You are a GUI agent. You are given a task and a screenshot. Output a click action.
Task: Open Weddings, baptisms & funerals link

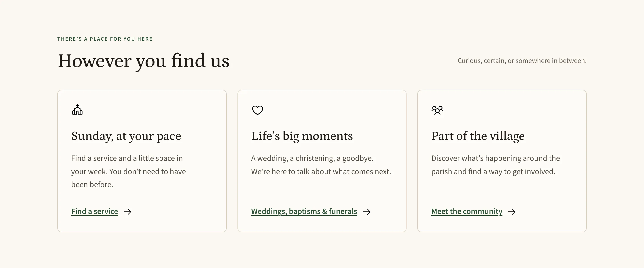pyautogui.click(x=304, y=211)
